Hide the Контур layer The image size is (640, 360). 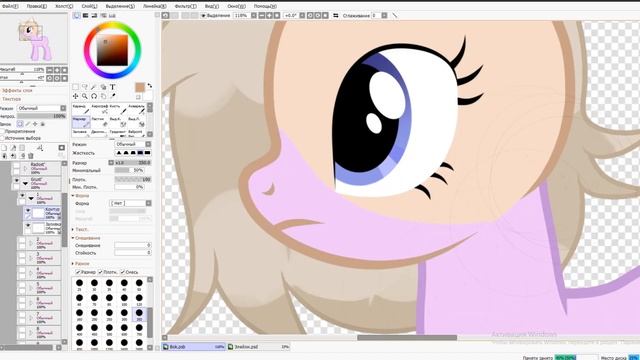(28, 211)
